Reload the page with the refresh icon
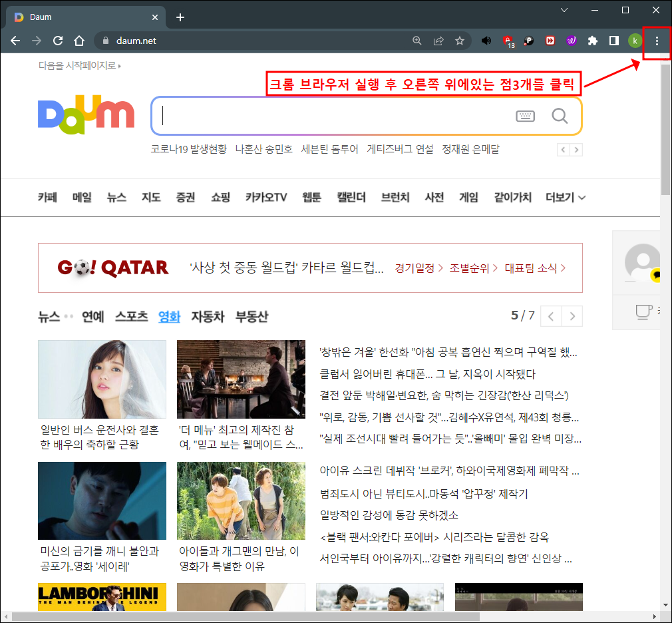The height and width of the screenshot is (623, 672). pos(57,41)
